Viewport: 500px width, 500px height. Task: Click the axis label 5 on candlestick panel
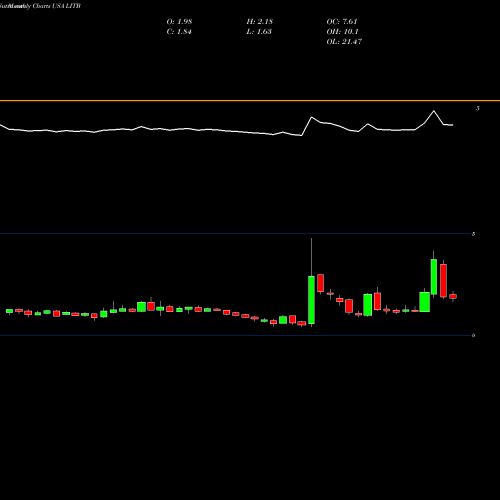click(x=473, y=234)
